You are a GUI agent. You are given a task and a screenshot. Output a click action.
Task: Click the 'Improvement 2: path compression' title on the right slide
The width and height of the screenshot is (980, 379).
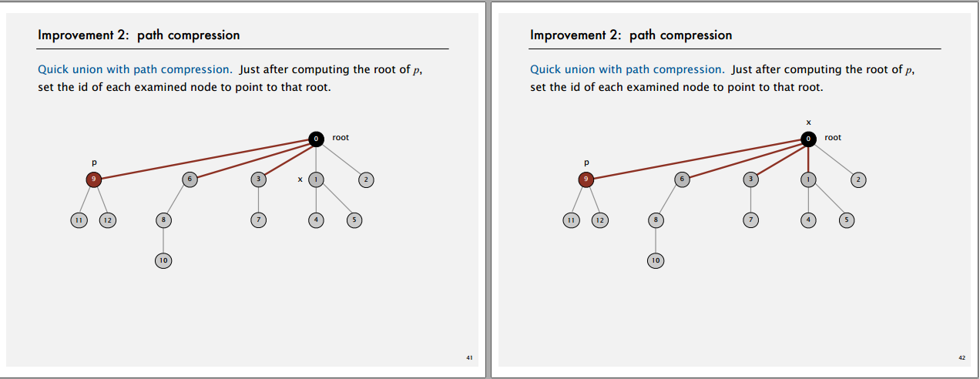pos(631,35)
